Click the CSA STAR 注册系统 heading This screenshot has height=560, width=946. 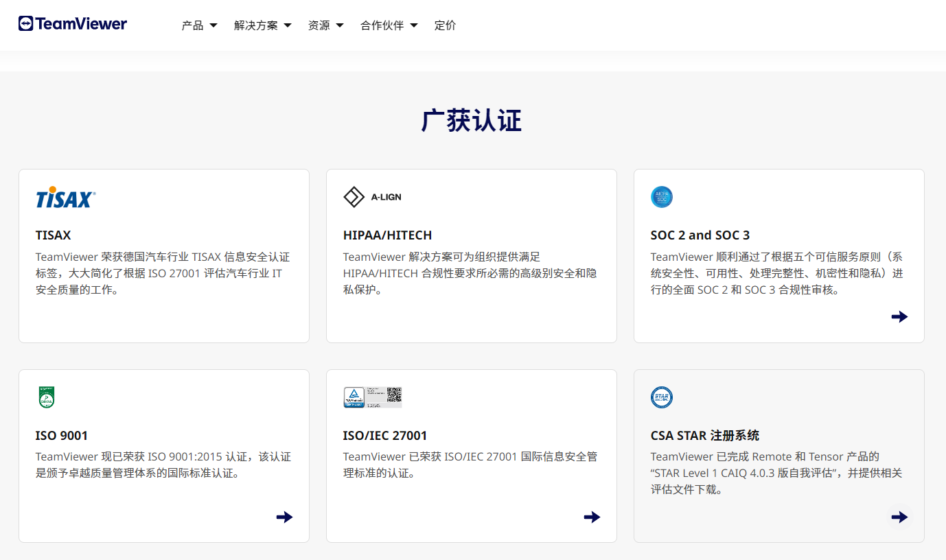pyautogui.click(x=704, y=435)
